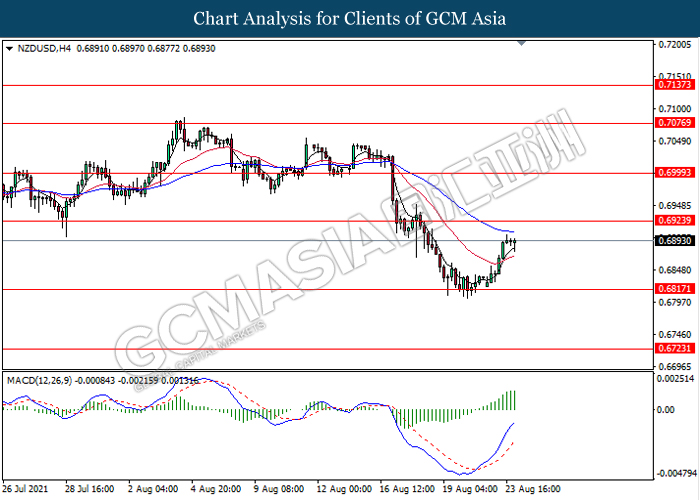The image size is (700, 500).
Task: Click the 0.67460 price axis value
Action: coord(675,334)
